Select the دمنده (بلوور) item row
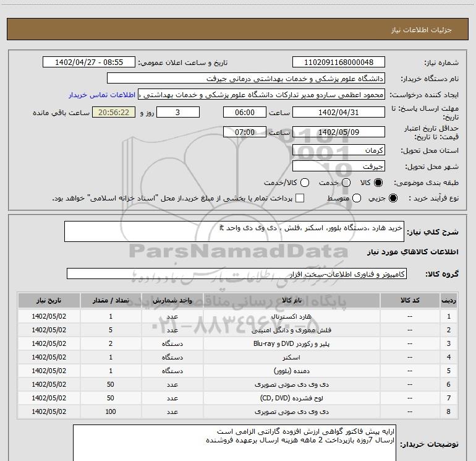Screen dimensions: 476x461 coord(237,371)
